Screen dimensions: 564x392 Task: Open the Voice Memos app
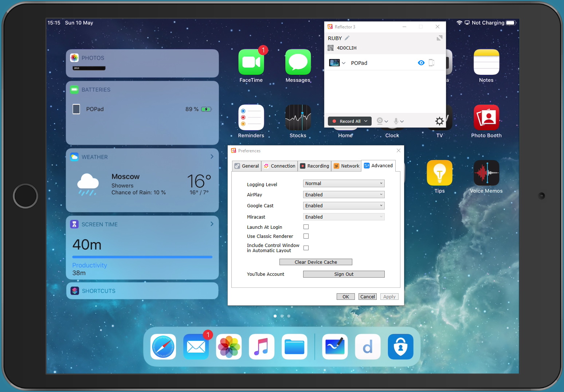tap(486, 173)
